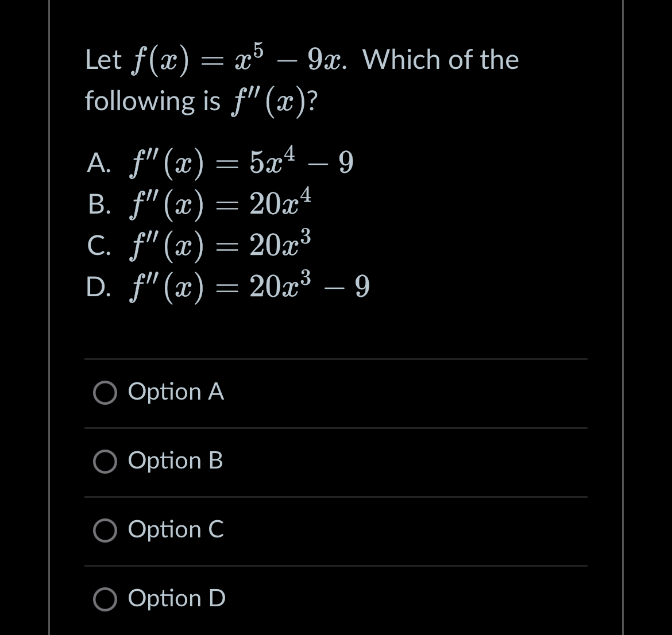Click the divider line above Option A

(x=336, y=359)
